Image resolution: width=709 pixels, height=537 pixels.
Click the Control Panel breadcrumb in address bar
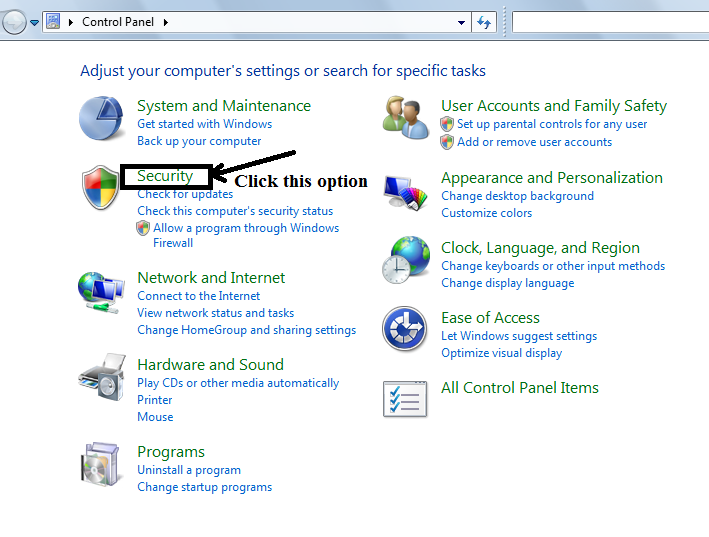[x=119, y=22]
